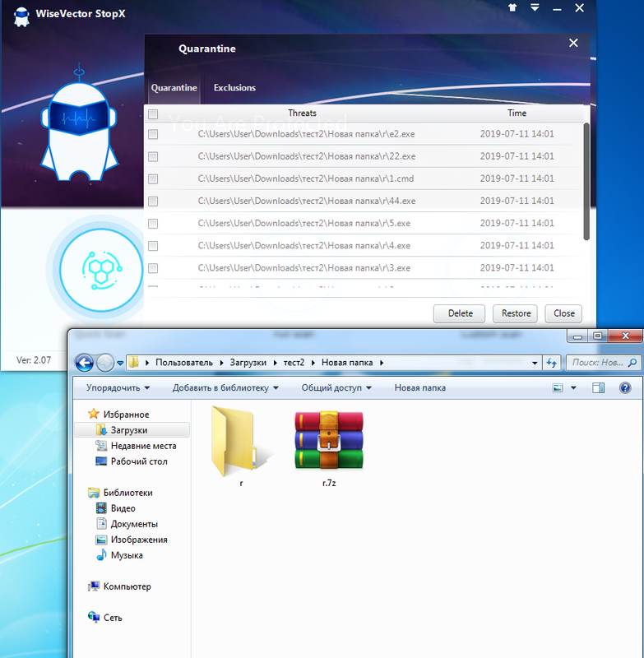
Task: Click the quarantine list scrollbar
Action: tap(586, 181)
